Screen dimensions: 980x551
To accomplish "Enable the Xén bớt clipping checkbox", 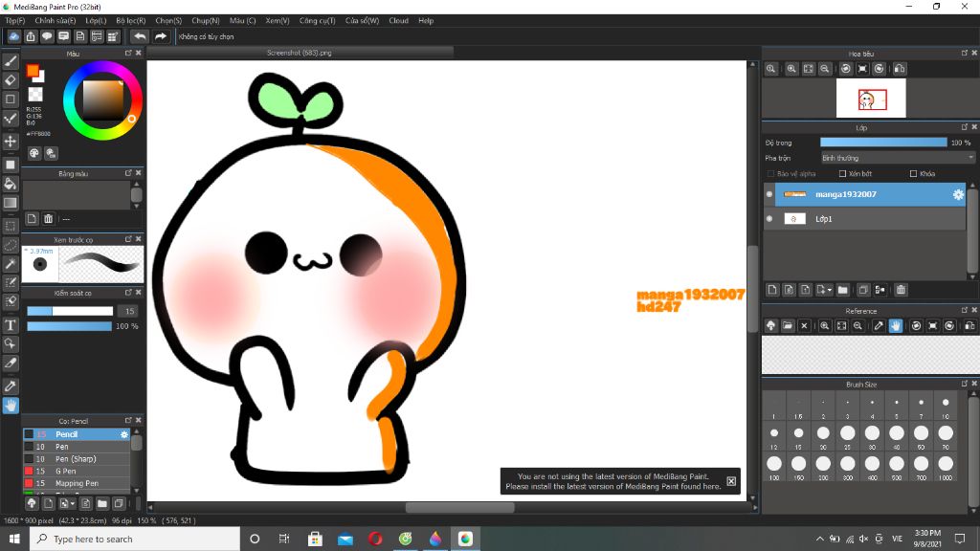I will [x=842, y=174].
